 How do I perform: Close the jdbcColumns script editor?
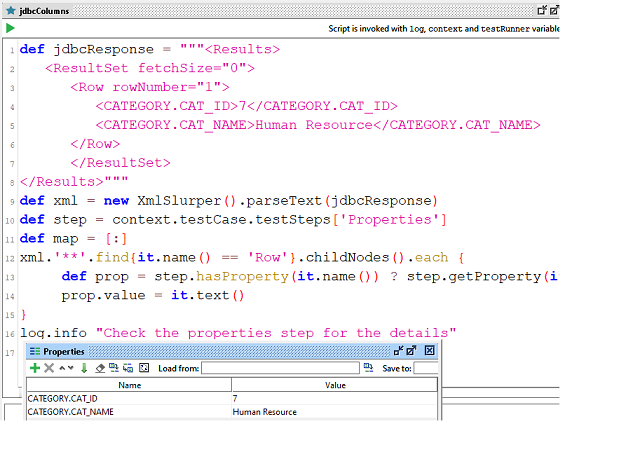(554, 9)
